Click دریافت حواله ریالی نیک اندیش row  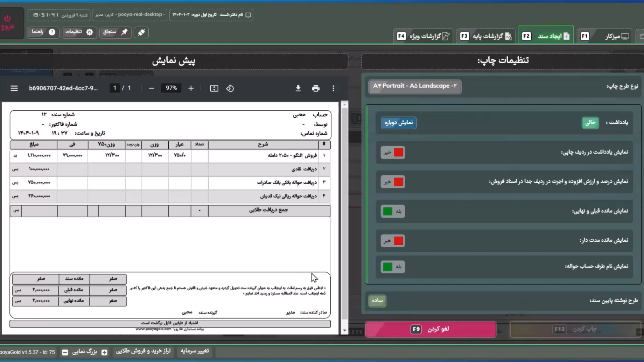tap(170, 196)
